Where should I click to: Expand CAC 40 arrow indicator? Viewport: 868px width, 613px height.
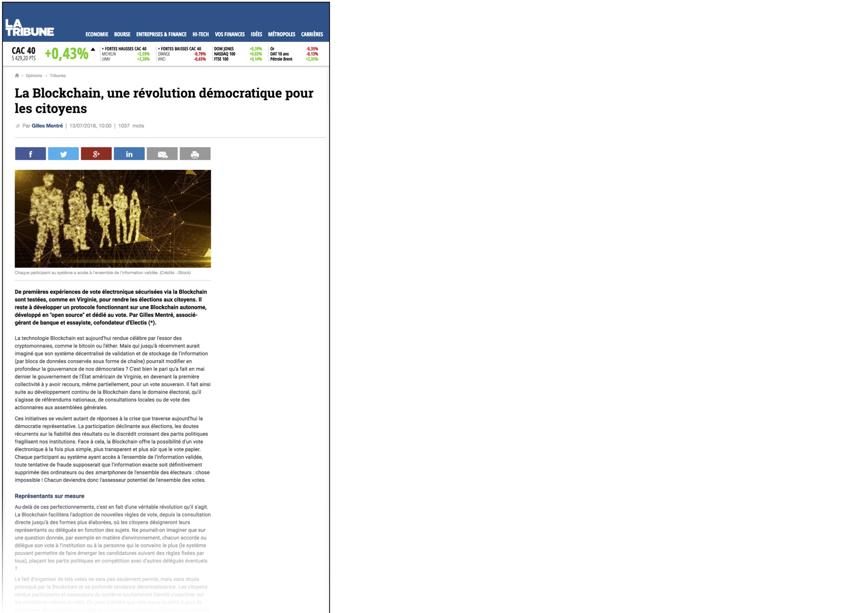[x=92, y=49]
